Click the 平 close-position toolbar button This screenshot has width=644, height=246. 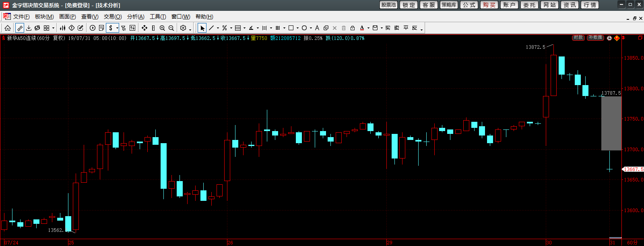pos(406,28)
